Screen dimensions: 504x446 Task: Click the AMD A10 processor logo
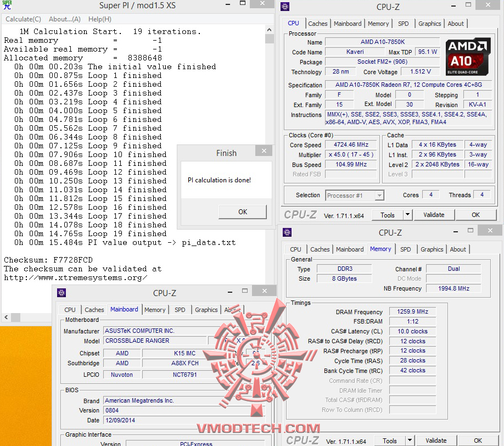pos(468,57)
